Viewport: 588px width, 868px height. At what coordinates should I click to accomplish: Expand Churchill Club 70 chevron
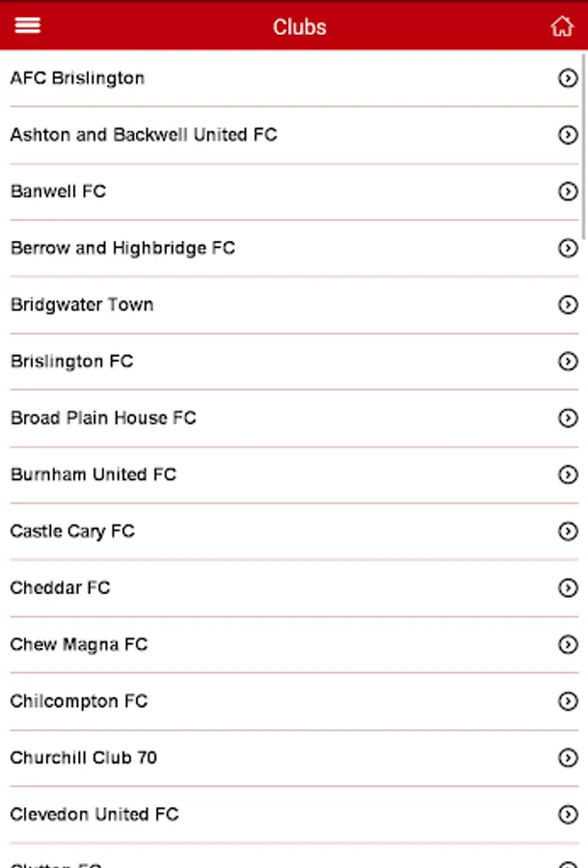click(568, 758)
